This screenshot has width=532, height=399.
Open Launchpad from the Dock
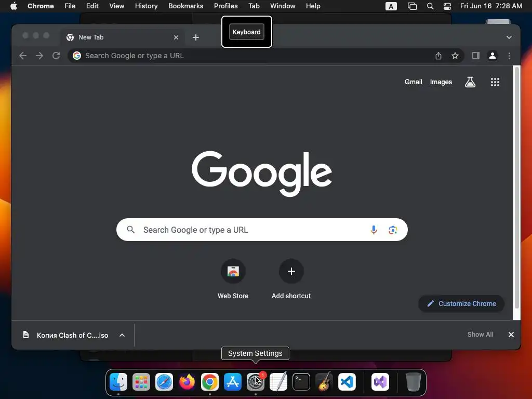pyautogui.click(x=141, y=382)
